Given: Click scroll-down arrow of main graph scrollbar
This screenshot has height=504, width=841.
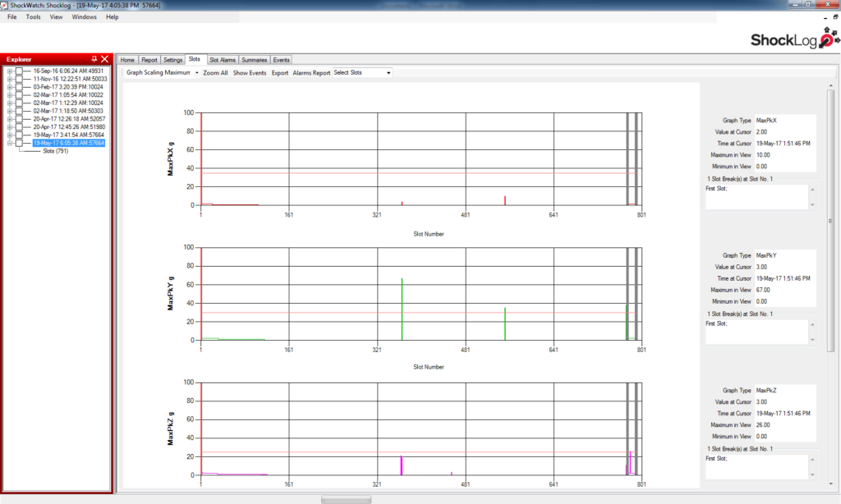Looking at the screenshot, I should point(831,483).
